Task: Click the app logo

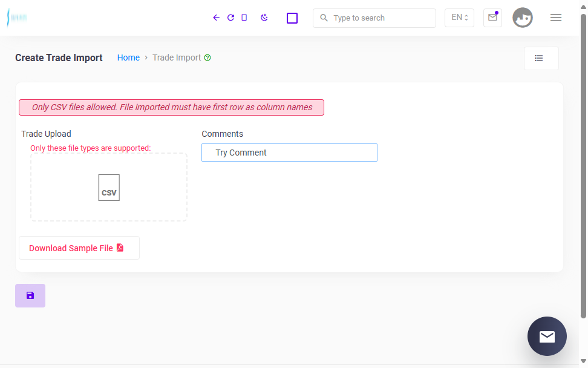Action: 17,18
